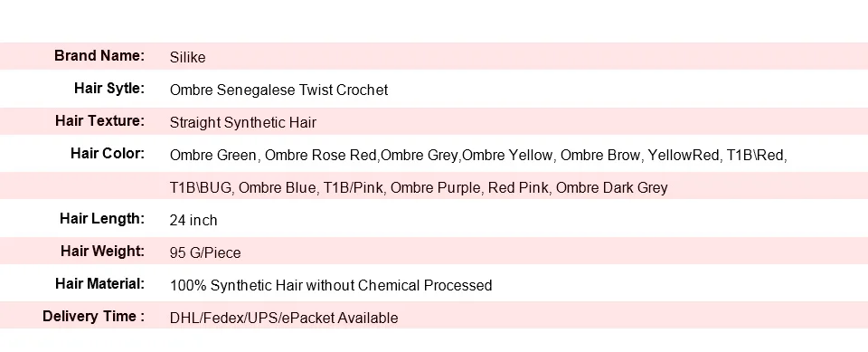
Task: Click the Hair Sytle label
Action: point(109,89)
